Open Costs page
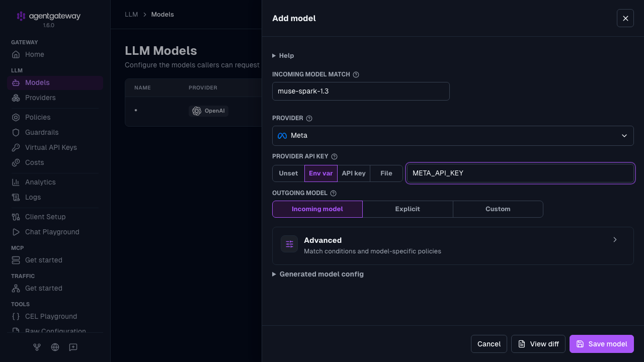 coord(55,162)
